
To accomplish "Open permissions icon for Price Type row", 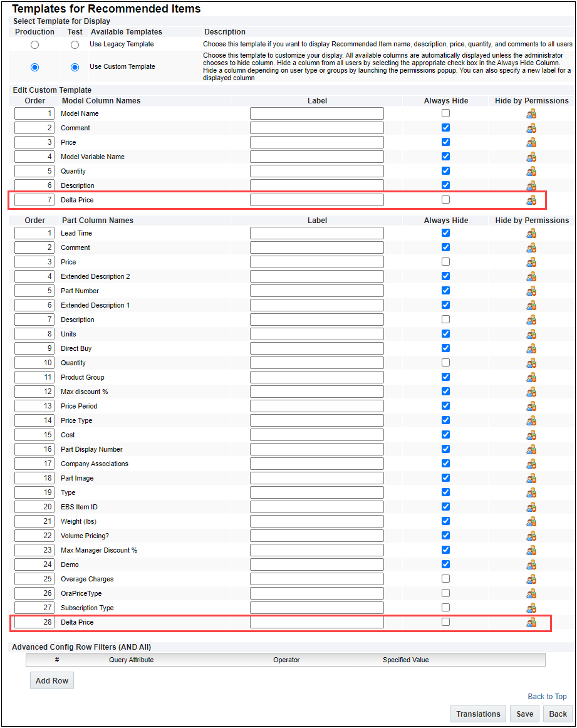I will pyautogui.click(x=531, y=420).
